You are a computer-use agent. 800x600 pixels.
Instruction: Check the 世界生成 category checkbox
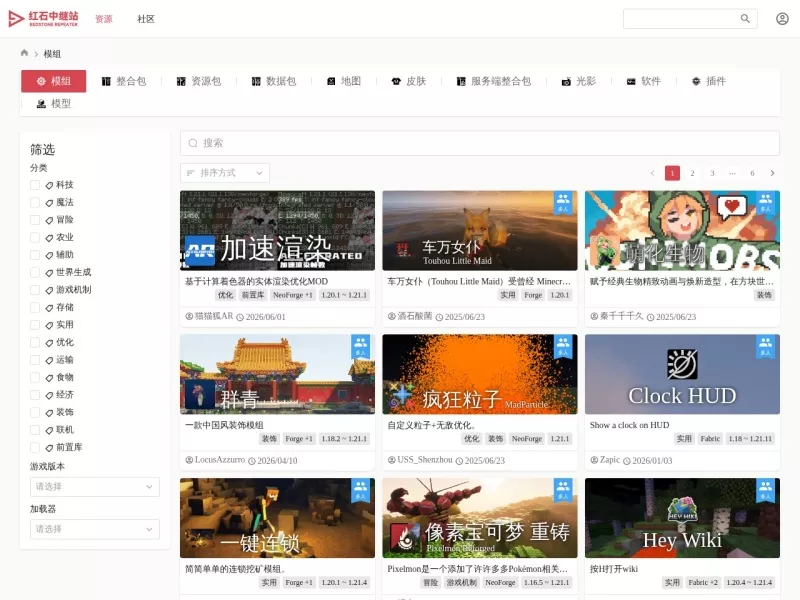coord(35,272)
